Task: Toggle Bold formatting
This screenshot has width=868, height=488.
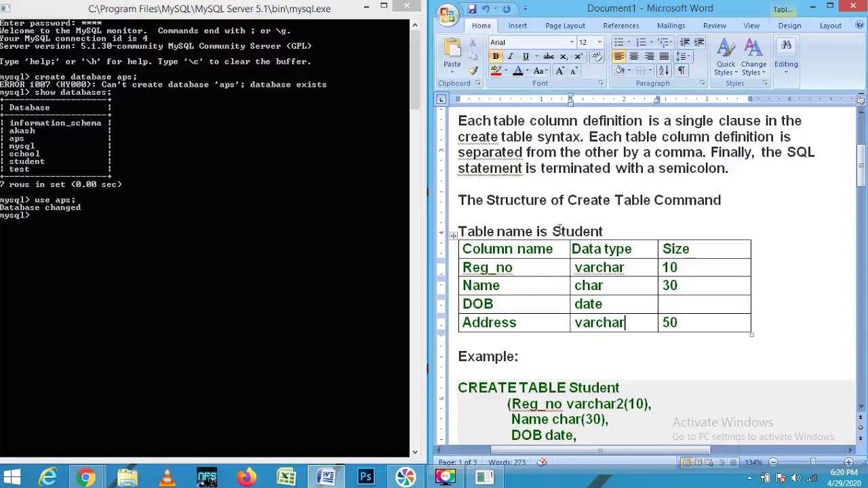Action: 496,56
